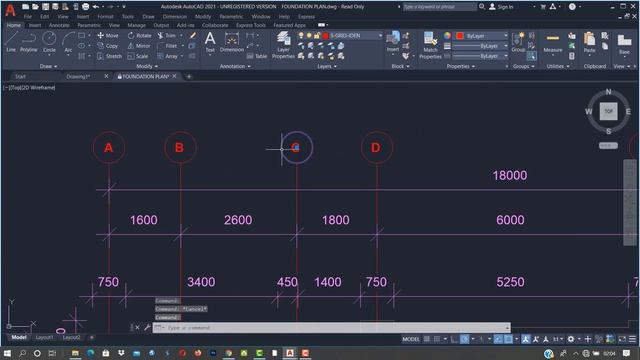Open the customization menu in status bar
The width and height of the screenshot is (640, 360).
tap(632, 339)
